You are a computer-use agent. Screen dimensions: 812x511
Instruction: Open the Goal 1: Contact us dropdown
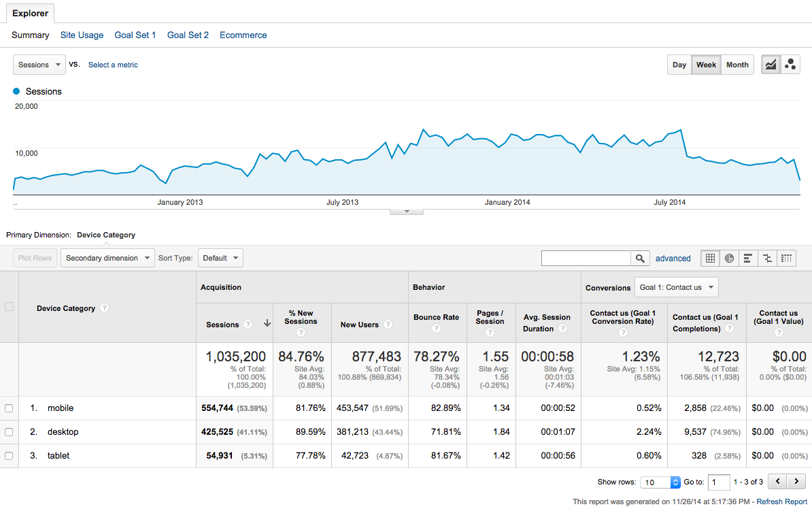click(676, 287)
